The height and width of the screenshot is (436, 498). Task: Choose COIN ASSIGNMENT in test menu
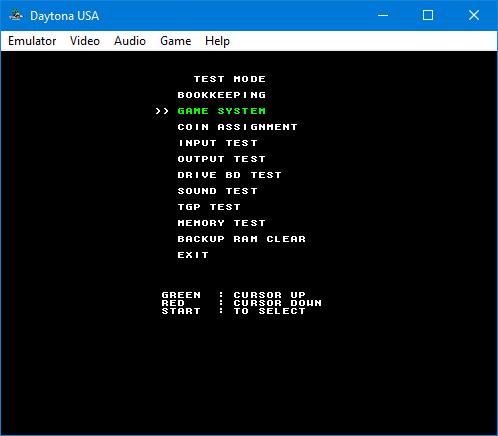[237, 127]
